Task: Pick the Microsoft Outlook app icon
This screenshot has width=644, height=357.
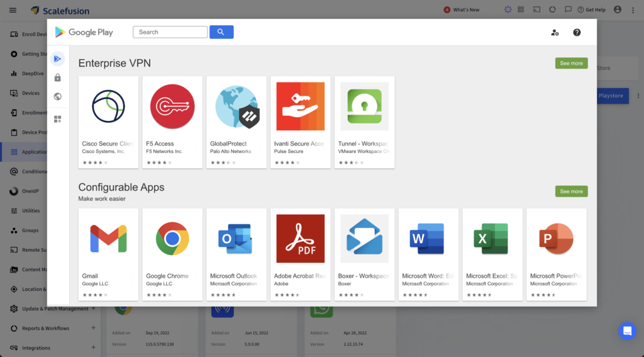Action: point(236,239)
